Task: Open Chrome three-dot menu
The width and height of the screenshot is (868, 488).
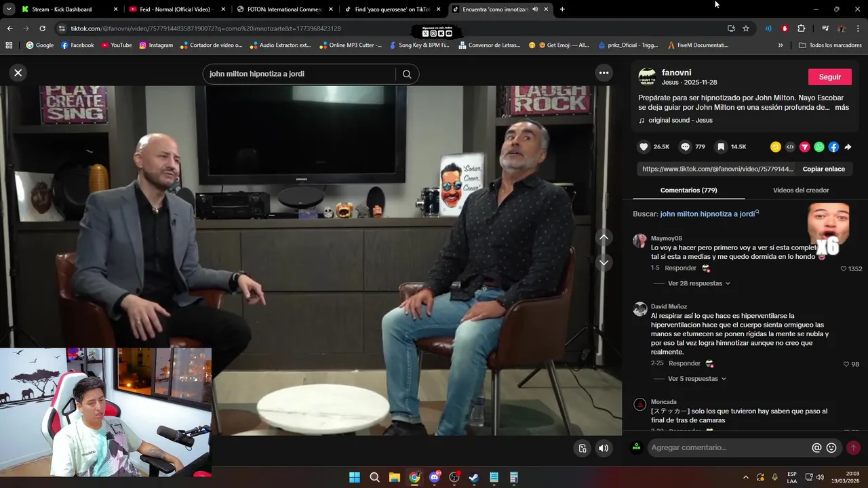Action: click(x=859, y=28)
